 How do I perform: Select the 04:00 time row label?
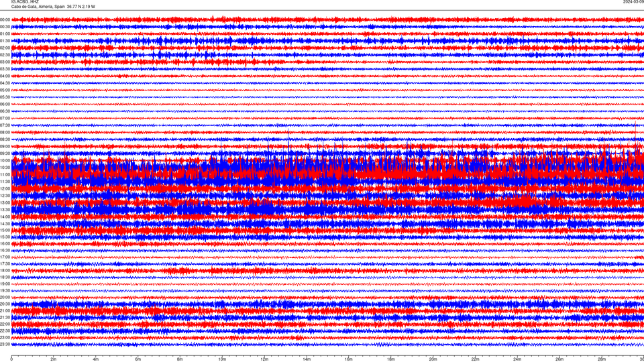(x=5, y=76)
